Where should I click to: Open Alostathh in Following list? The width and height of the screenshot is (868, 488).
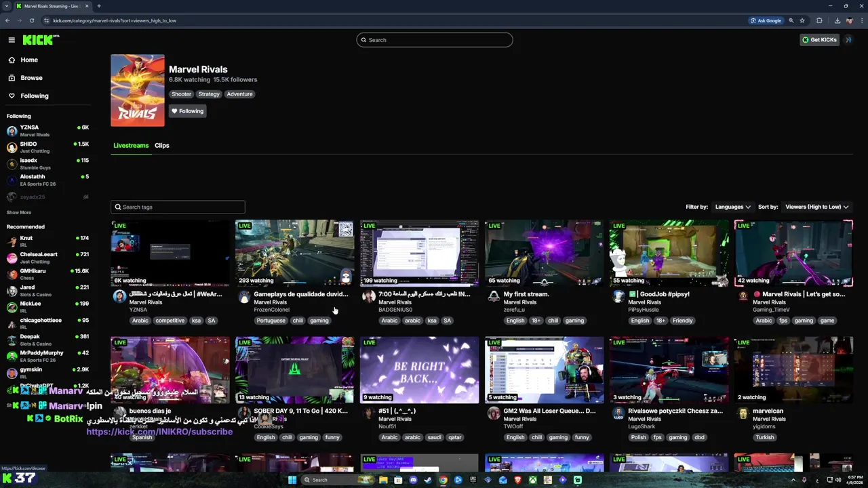coord(47,180)
